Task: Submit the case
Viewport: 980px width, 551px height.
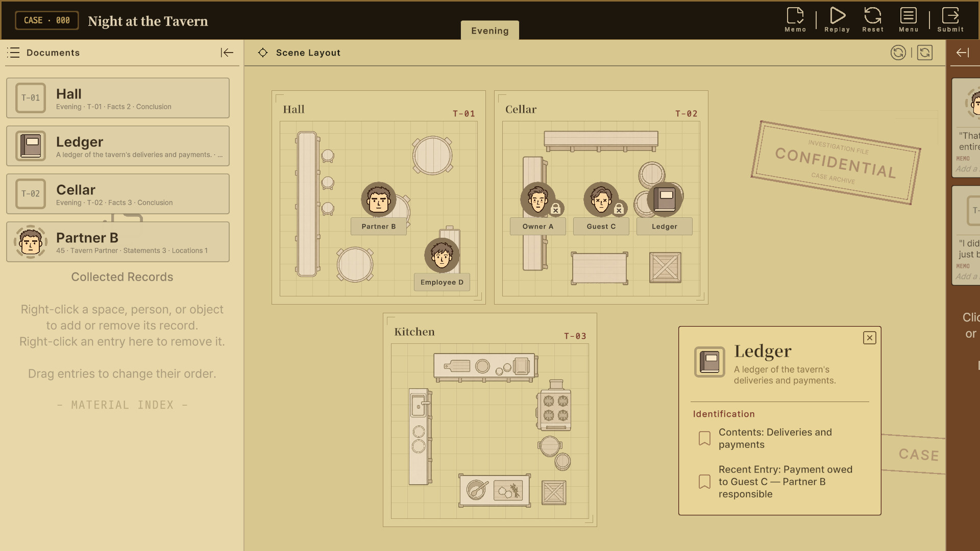Action: pos(950,20)
